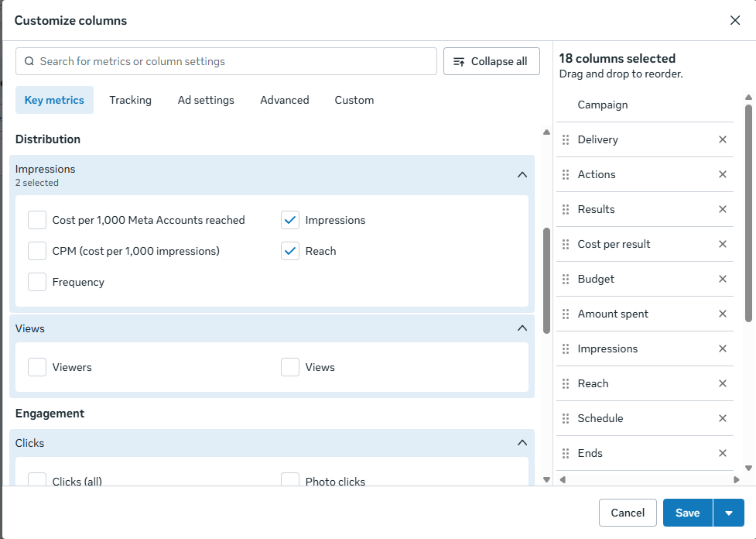Go to the Custom tab
The image size is (756, 539).
tap(354, 100)
